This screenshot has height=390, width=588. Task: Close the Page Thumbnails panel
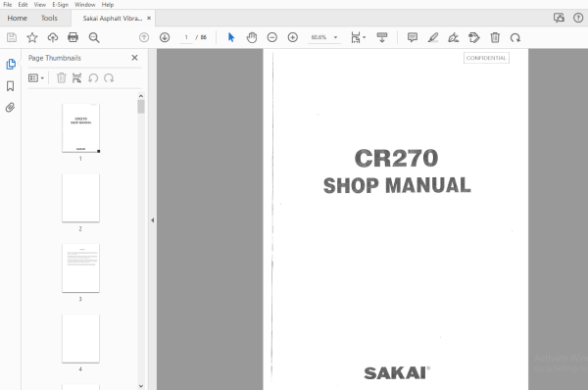134,58
